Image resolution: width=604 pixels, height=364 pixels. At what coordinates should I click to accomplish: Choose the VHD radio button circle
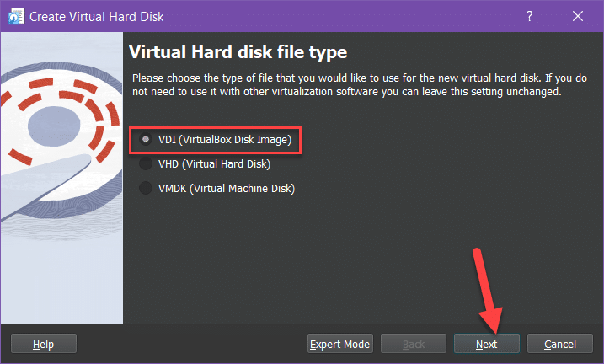coord(147,163)
